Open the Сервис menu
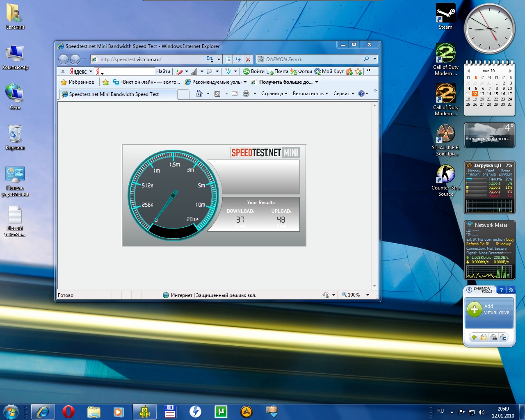The image size is (525, 420). pyautogui.click(x=344, y=94)
